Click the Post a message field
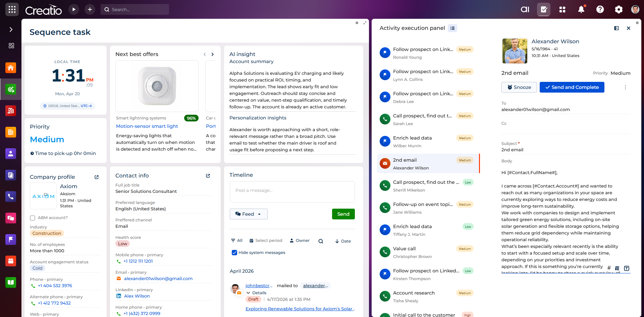This screenshot has width=644, height=317. (292, 191)
